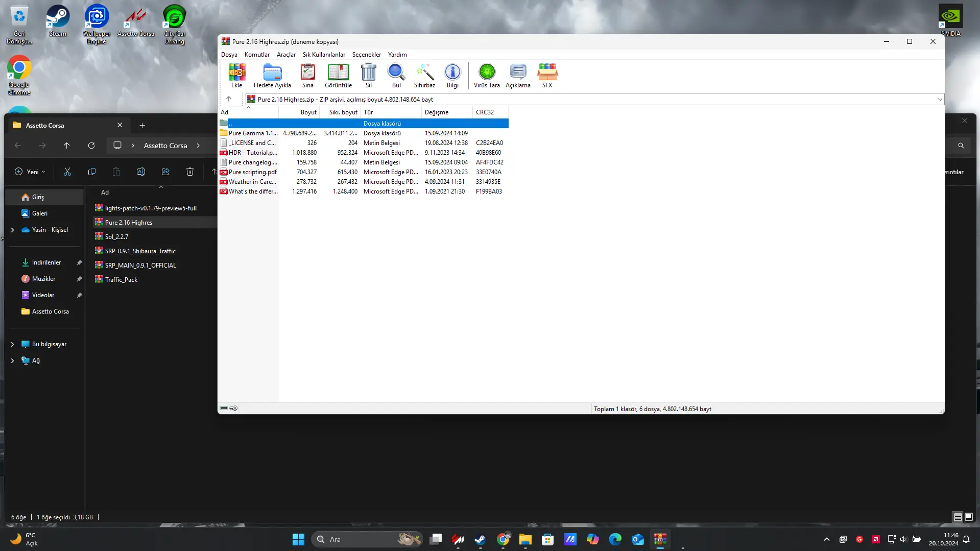This screenshot has height=551, width=980.
Task: Open the Windows Start menu
Action: tap(298, 539)
